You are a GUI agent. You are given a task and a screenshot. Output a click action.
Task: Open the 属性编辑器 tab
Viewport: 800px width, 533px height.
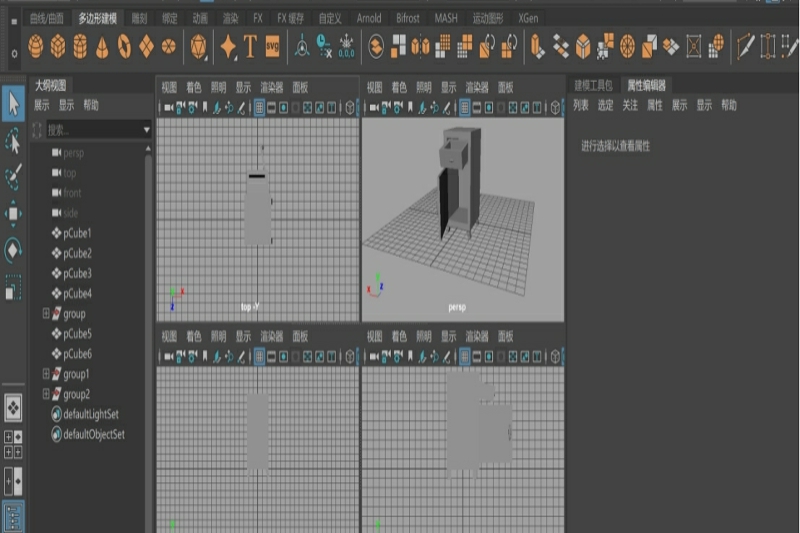click(646, 86)
